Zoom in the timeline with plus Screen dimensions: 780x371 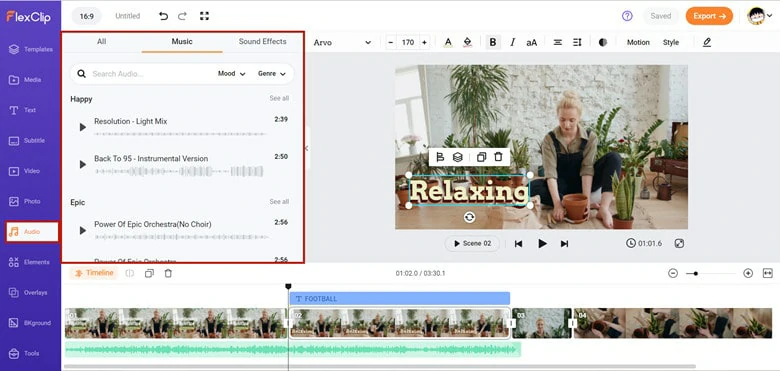(748, 273)
